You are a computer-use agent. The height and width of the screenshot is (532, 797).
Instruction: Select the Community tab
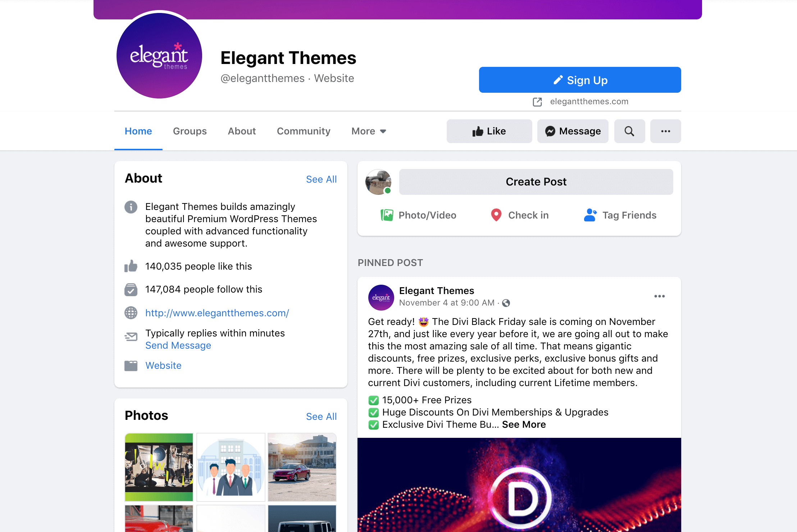(x=304, y=131)
